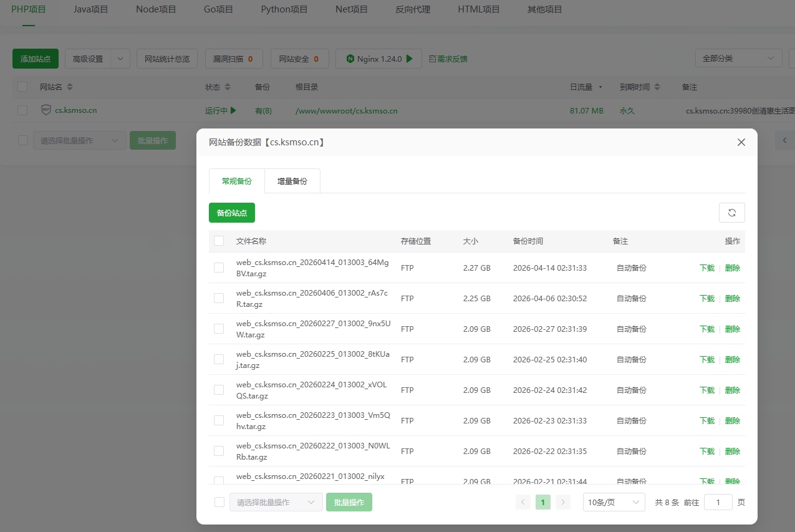Click the dialog 批量操作 button
Viewport: 795px width, 532px height.
349,502
